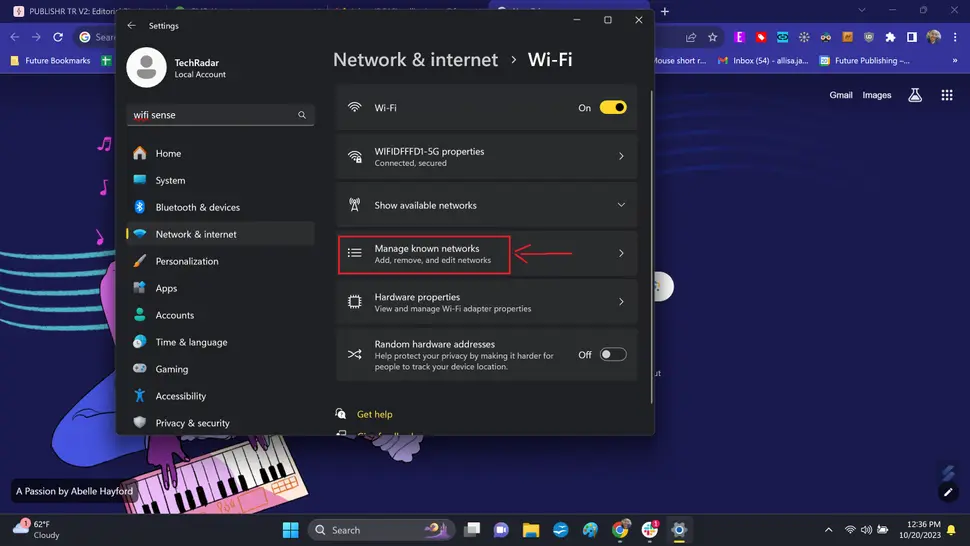This screenshot has height=546, width=970.
Task: Open Time & language settings
Action: (220, 342)
